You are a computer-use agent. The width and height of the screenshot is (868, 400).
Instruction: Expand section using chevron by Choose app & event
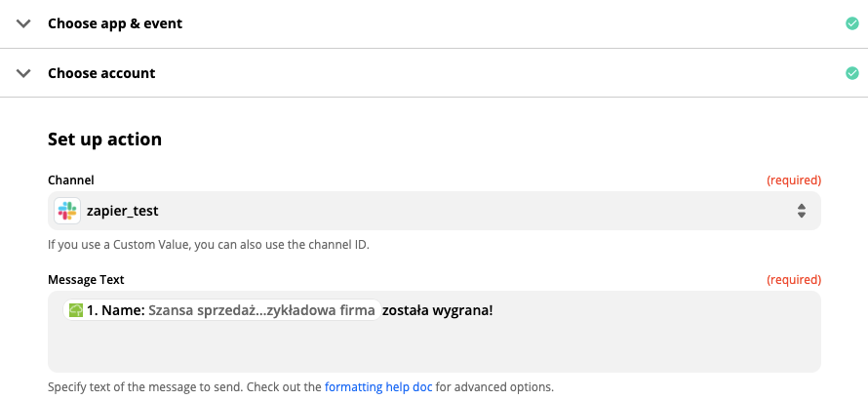(23, 23)
